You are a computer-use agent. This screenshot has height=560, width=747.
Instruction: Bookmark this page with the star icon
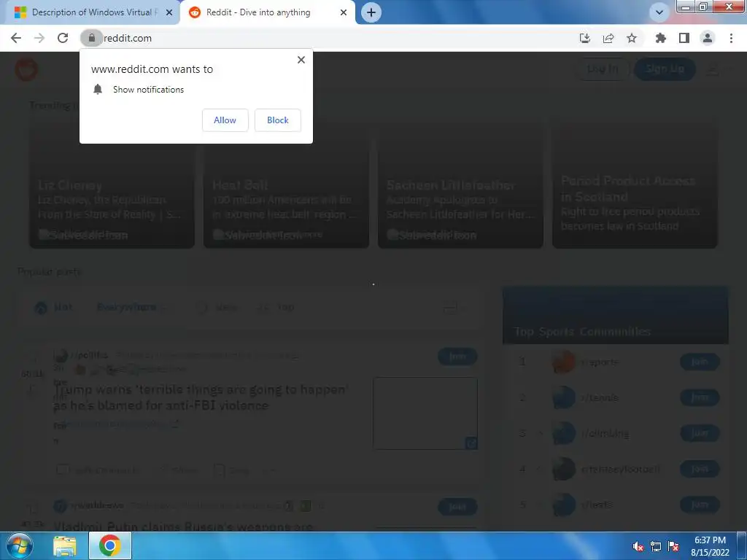tap(632, 38)
